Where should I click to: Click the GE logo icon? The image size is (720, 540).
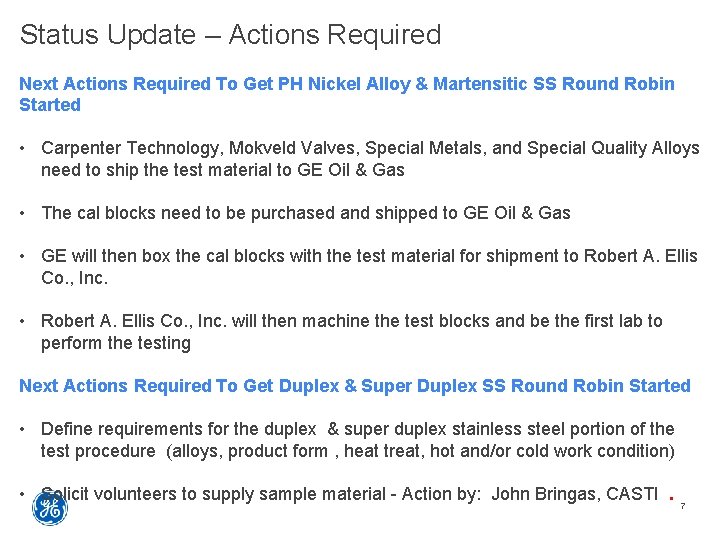tap(50, 509)
